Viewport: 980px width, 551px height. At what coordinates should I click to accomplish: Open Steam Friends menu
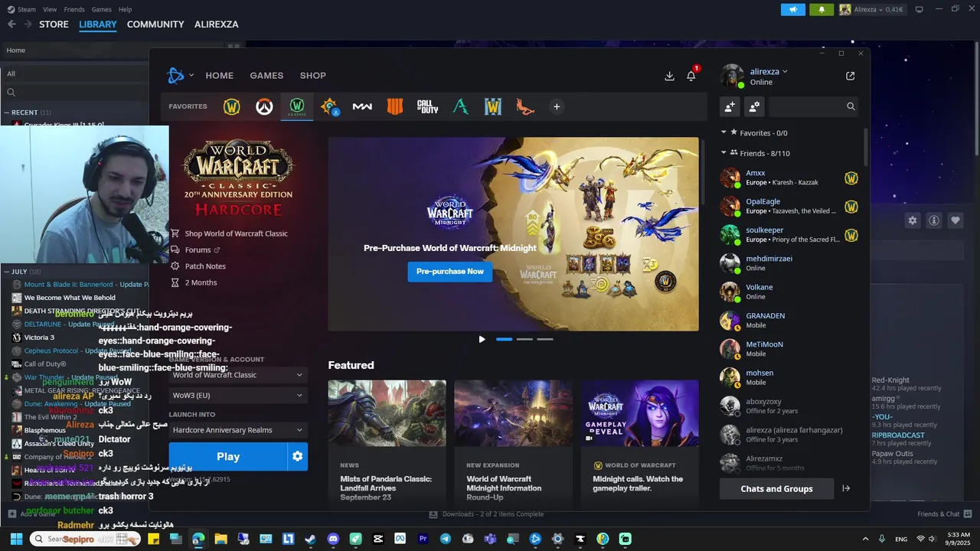click(74, 9)
